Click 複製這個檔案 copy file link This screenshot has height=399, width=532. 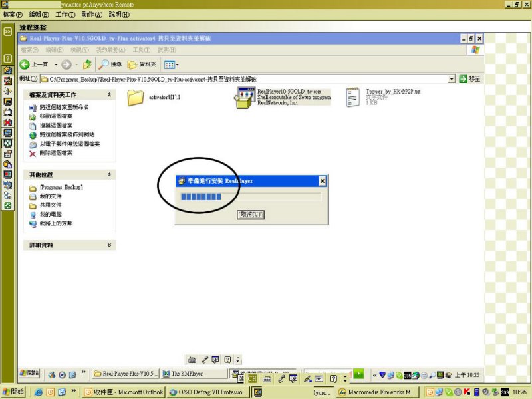(56, 126)
